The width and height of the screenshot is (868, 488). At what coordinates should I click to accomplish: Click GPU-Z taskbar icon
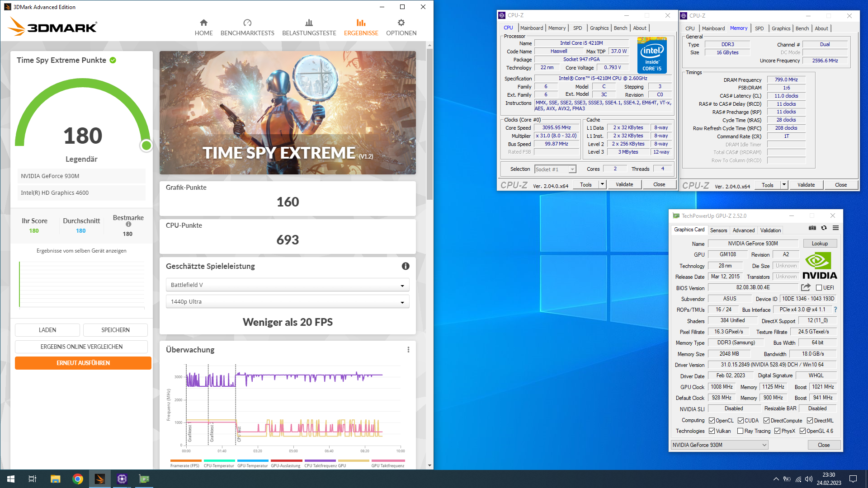coord(144,479)
